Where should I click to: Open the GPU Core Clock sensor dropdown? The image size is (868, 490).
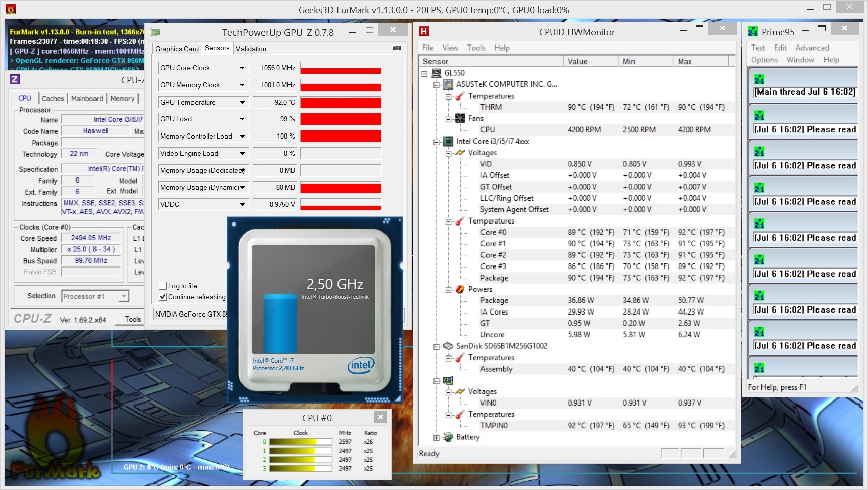click(x=243, y=68)
